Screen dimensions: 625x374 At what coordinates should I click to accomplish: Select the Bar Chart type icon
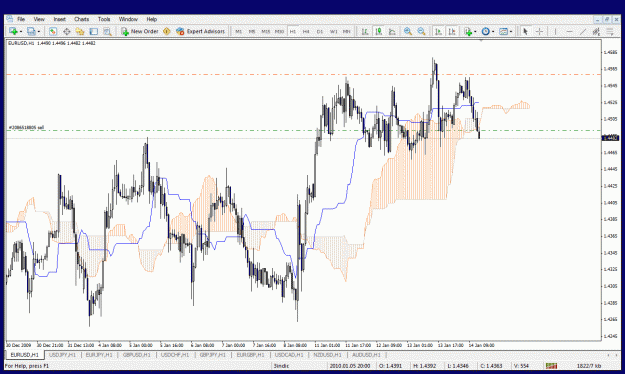(365, 31)
